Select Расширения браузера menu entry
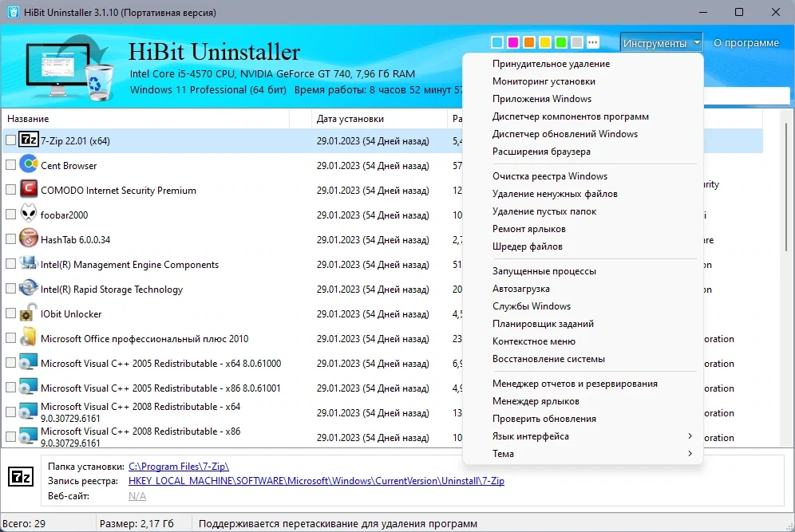 pyautogui.click(x=541, y=152)
